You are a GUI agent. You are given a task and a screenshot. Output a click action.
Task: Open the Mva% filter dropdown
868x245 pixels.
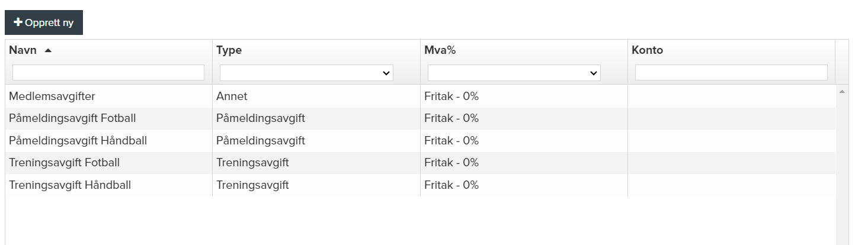pos(514,73)
